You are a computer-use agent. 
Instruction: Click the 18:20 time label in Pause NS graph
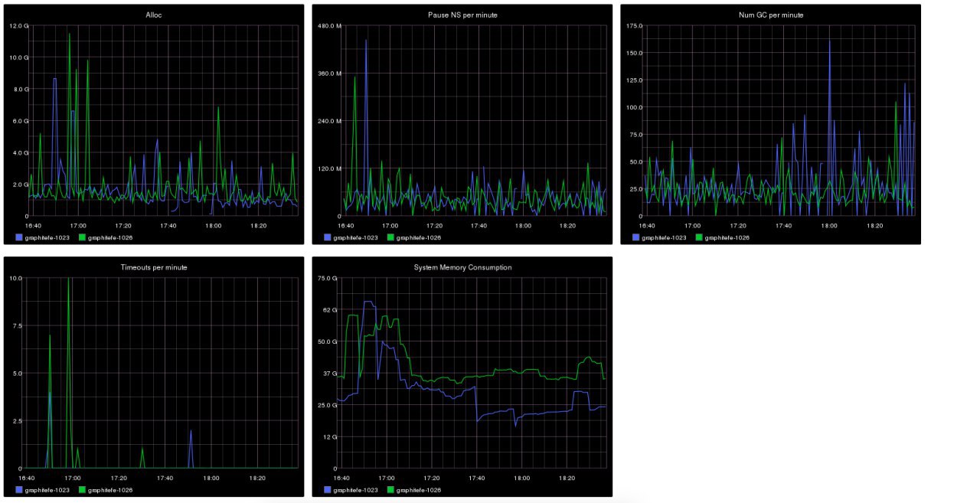click(567, 226)
